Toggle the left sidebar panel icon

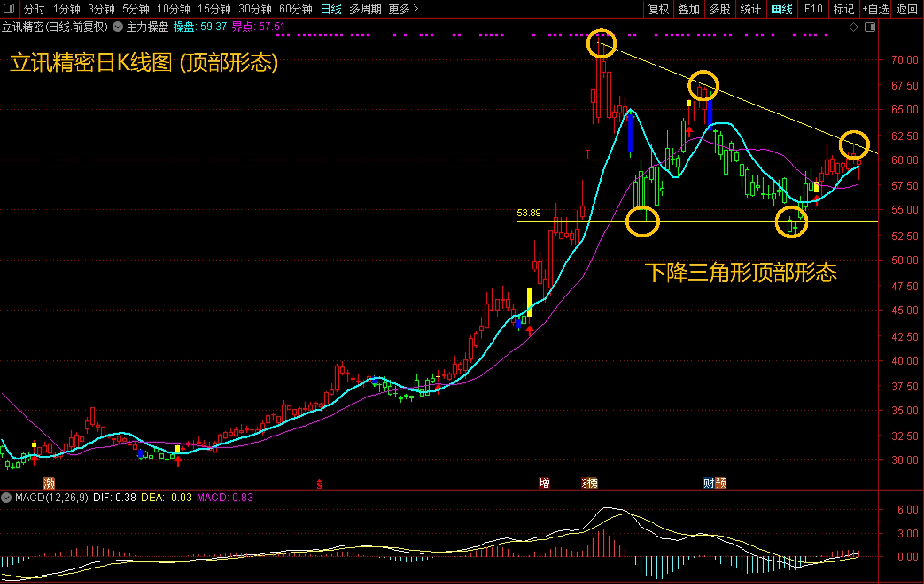9,8
